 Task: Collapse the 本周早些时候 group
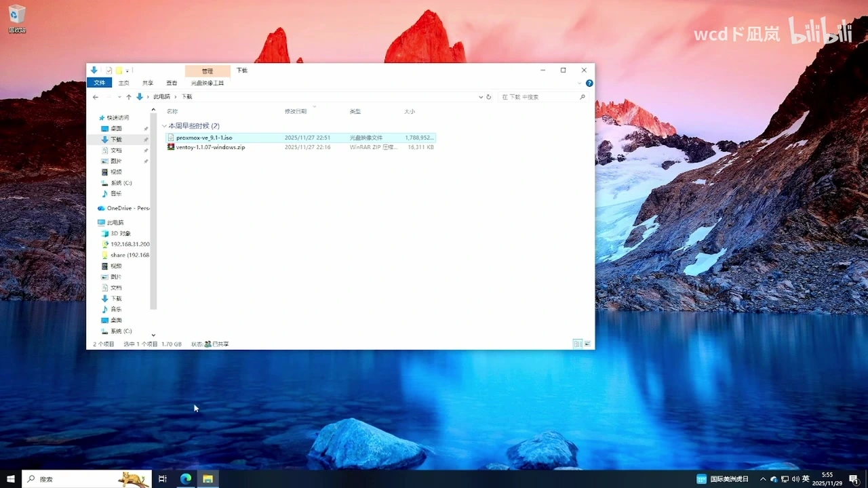click(x=164, y=126)
